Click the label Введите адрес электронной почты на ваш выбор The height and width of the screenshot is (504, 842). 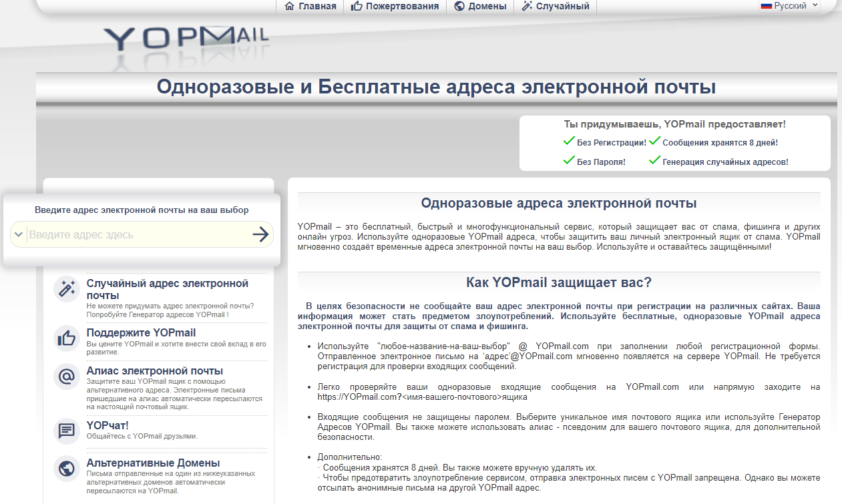(x=142, y=210)
